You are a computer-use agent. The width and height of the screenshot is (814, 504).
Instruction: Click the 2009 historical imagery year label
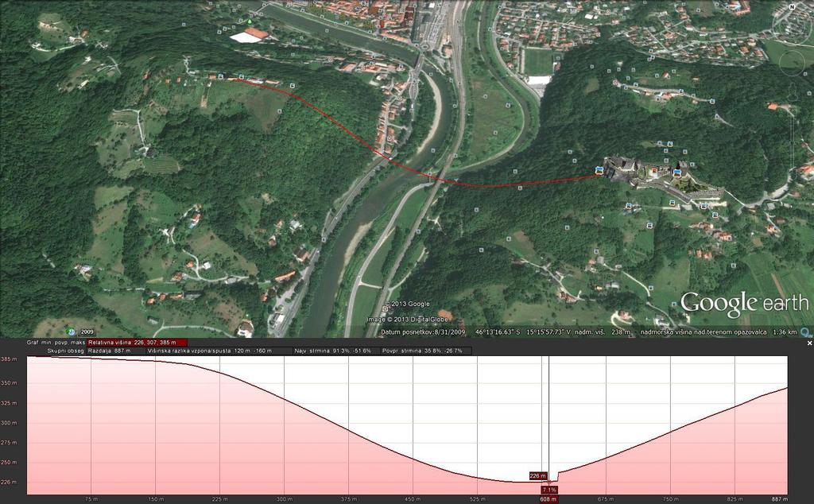87,331
